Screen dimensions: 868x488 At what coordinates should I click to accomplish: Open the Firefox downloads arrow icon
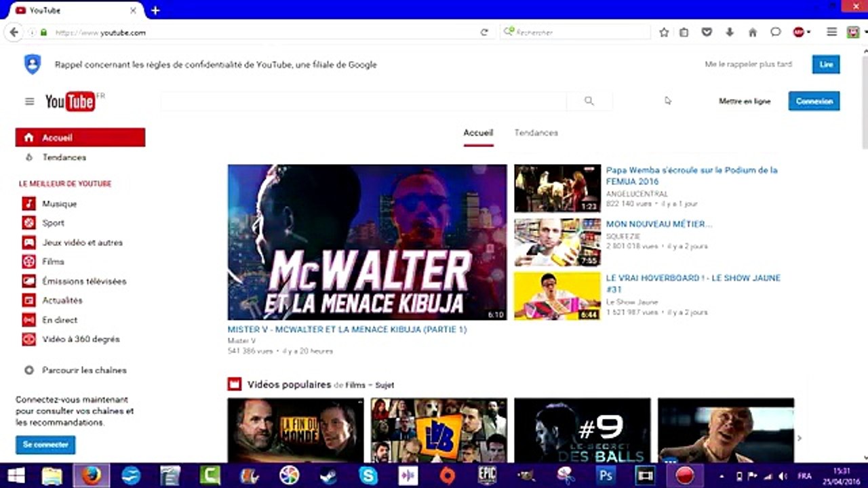click(x=730, y=33)
